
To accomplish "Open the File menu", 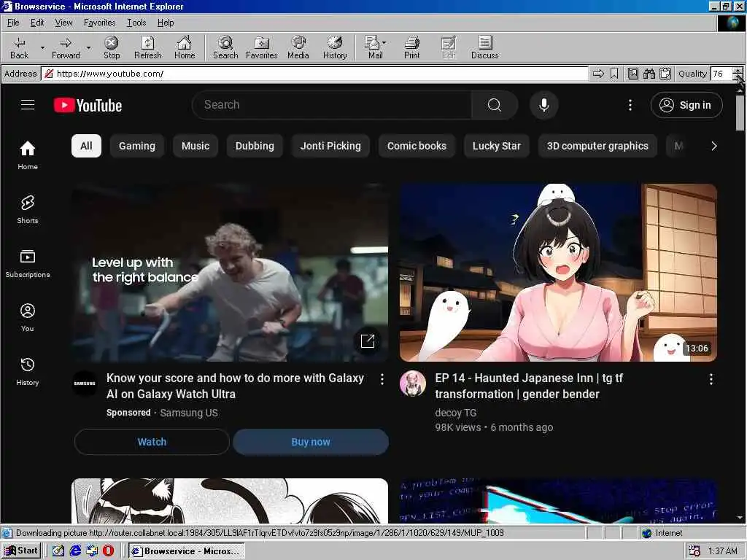I will (13, 23).
